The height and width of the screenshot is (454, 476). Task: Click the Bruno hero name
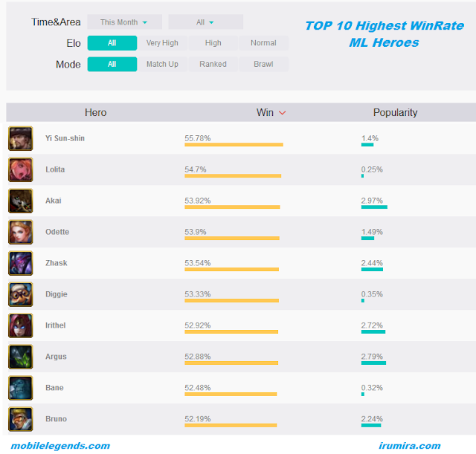click(x=56, y=419)
